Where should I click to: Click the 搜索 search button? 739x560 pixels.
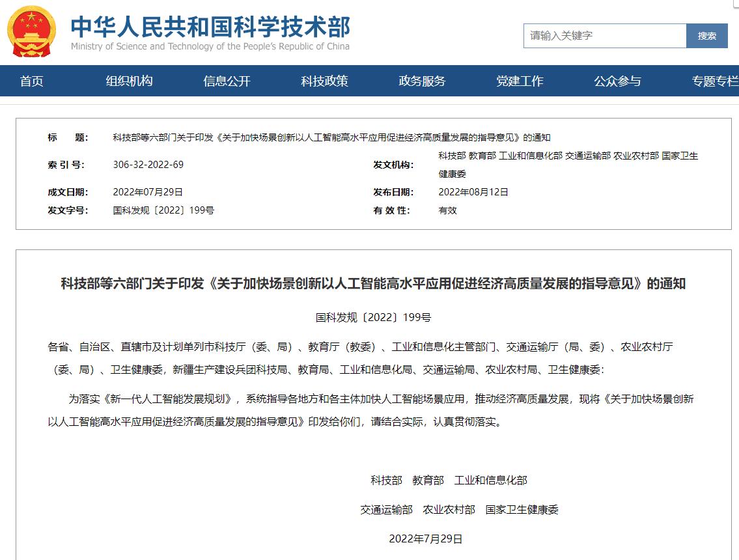tap(707, 36)
